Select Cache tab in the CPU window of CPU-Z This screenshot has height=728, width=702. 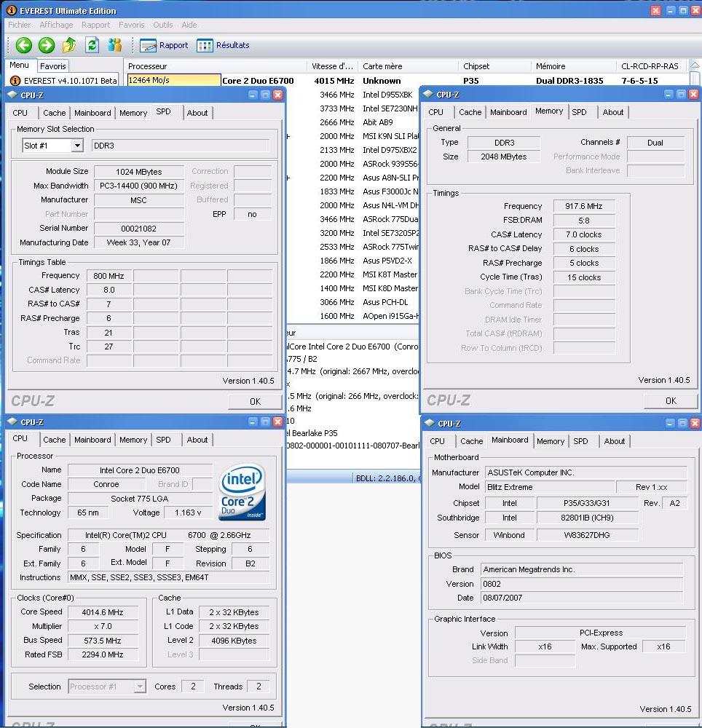(x=55, y=440)
